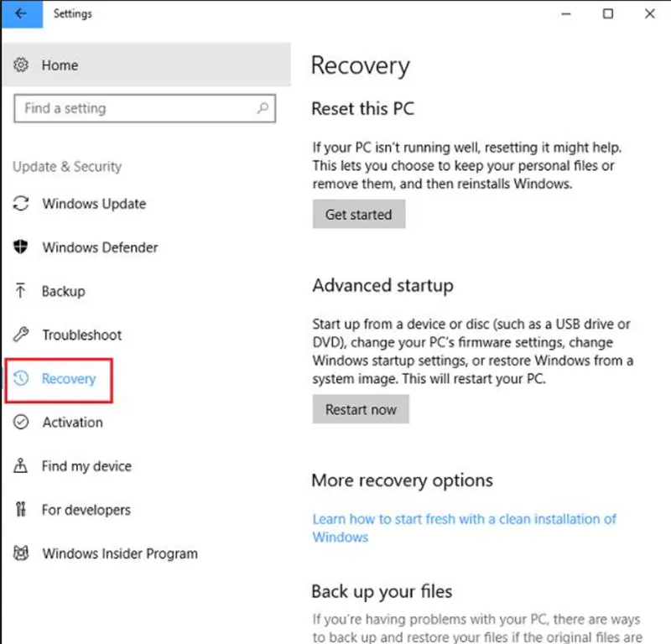This screenshot has width=671, height=644.
Task: Click the back arrow in the title bar
Action: (x=20, y=14)
